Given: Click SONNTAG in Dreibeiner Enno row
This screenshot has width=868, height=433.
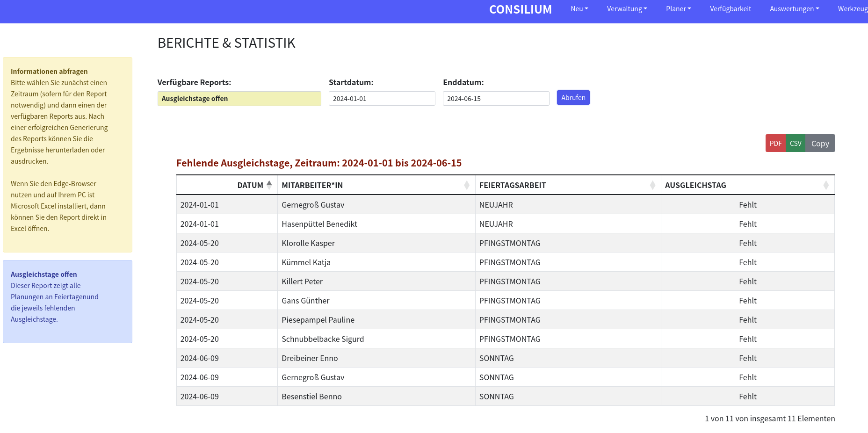Looking at the screenshot, I should (x=497, y=358).
